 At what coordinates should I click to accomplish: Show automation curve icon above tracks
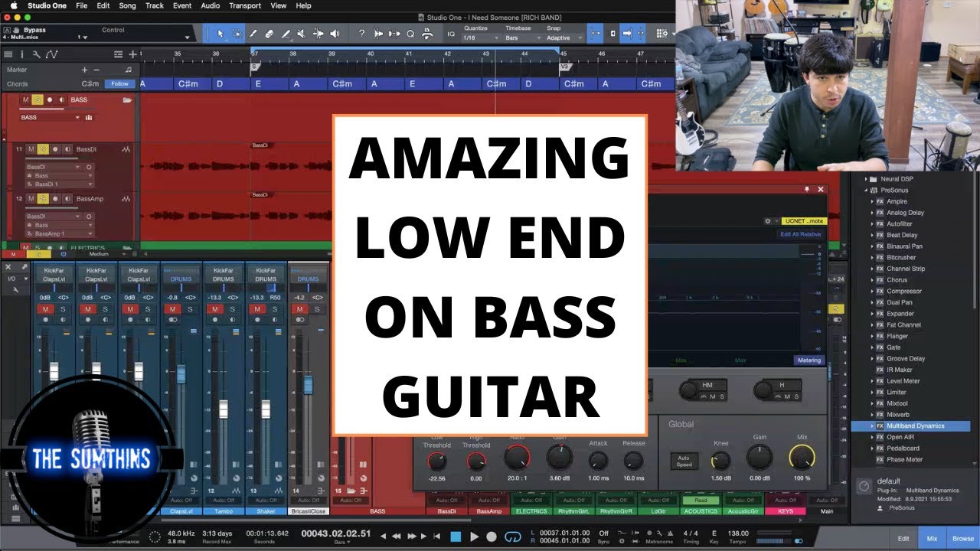point(51,54)
